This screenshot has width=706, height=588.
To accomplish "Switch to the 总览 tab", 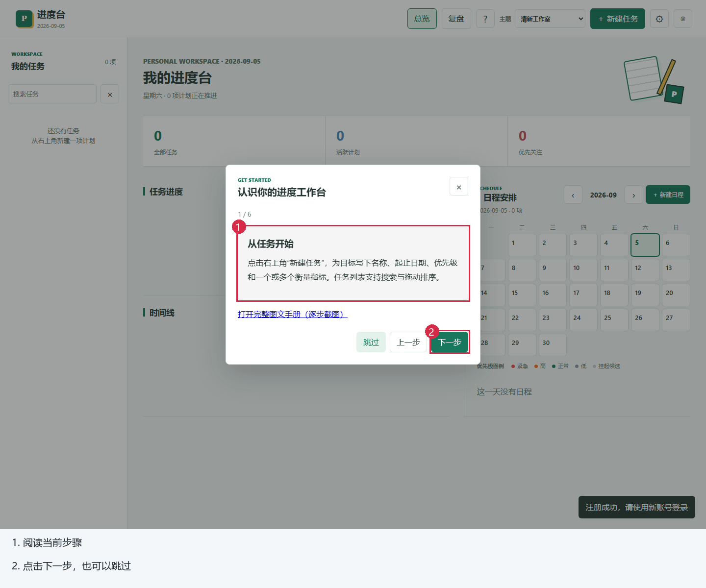I will click(x=422, y=19).
